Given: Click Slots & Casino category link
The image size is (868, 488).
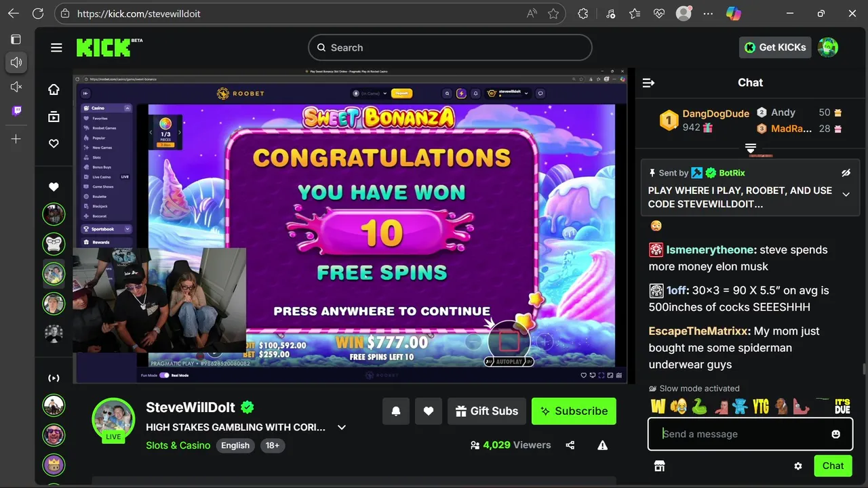Looking at the screenshot, I should coord(178,445).
